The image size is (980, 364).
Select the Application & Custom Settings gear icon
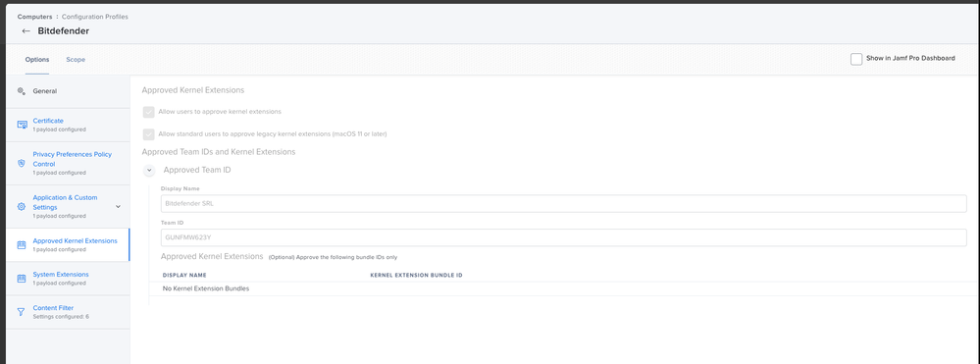[x=22, y=206]
